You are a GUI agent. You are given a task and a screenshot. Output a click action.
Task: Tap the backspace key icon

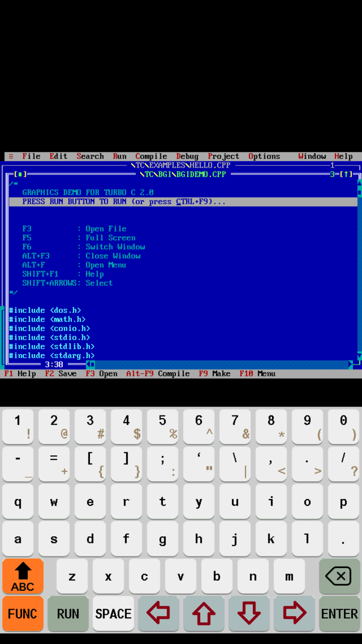(x=339, y=577)
